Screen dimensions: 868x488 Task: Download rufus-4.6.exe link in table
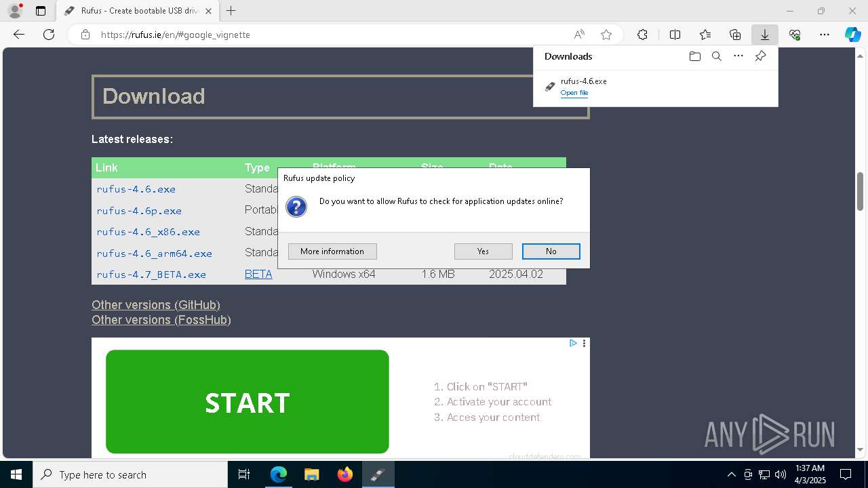[136, 189]
